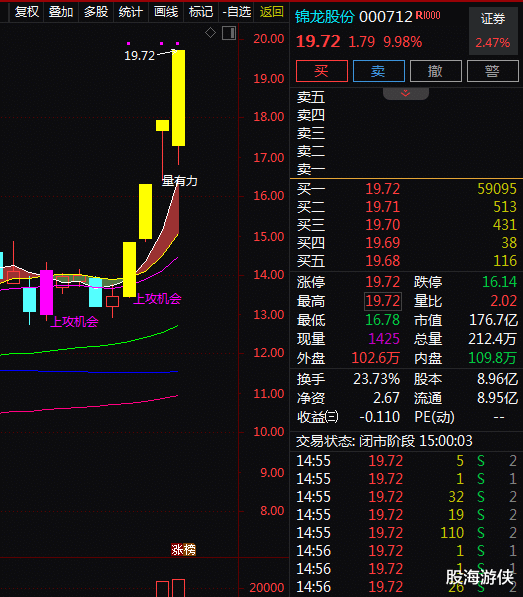Click the price axis label 20.00
The width and height of the screenshot is (523, 597).
(269, 39)
